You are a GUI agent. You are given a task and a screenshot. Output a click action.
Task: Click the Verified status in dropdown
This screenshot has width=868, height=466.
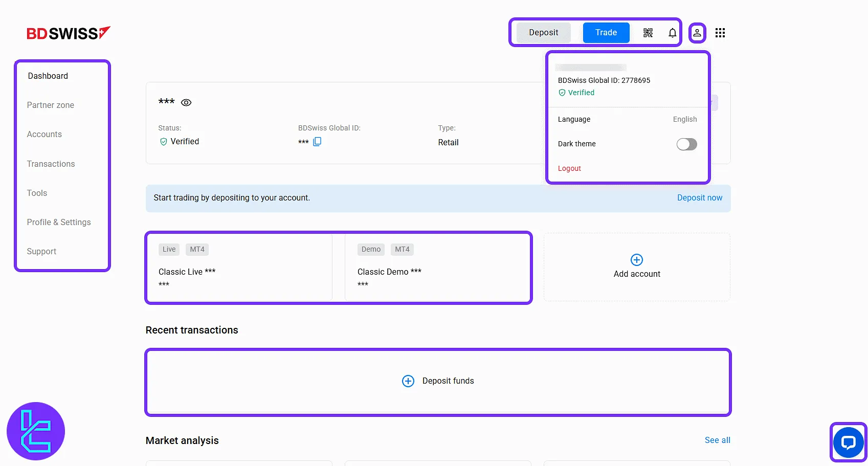(x=576, y=93)
